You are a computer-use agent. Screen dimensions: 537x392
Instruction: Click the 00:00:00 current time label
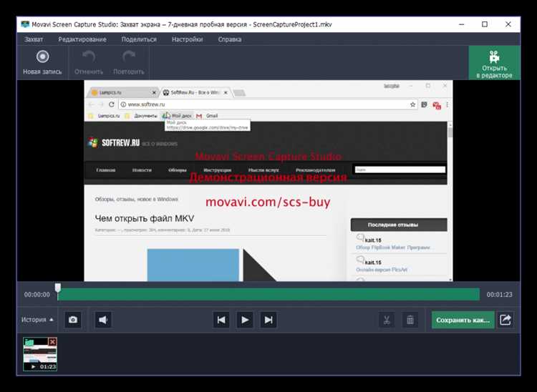tap(37, 295)
